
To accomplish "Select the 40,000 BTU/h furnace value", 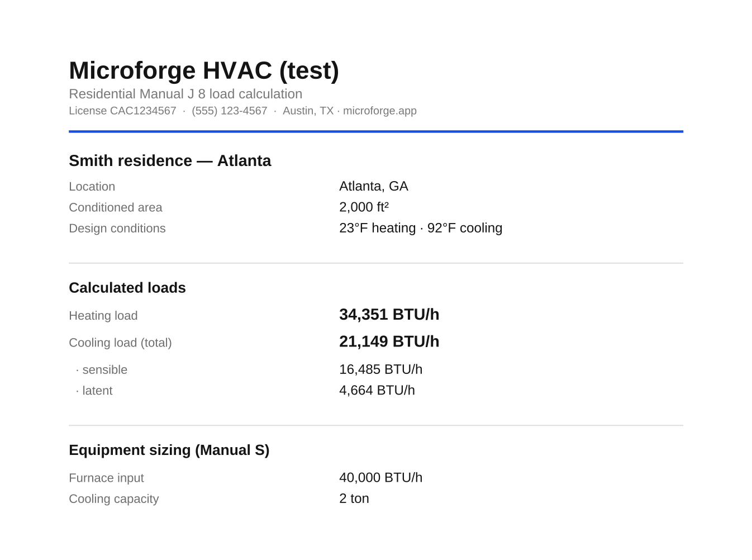I will (x=381, y=477).
